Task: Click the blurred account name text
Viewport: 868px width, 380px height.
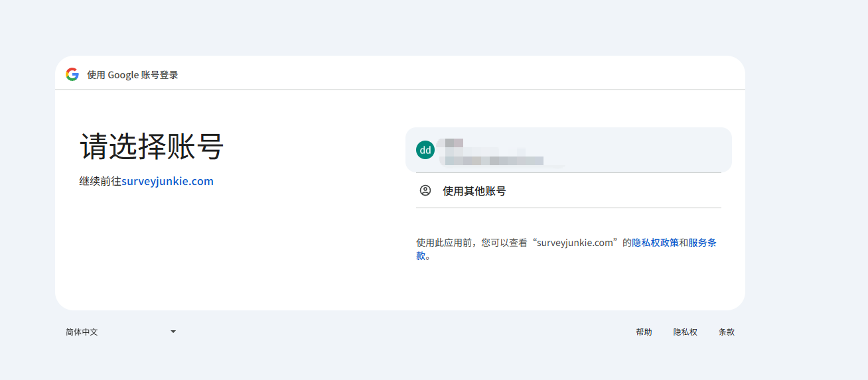Action: click(454, 143)
